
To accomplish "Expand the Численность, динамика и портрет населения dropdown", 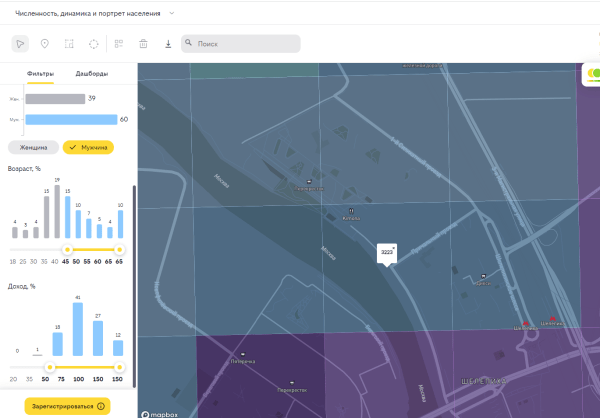I will click(x=172, y=13).
